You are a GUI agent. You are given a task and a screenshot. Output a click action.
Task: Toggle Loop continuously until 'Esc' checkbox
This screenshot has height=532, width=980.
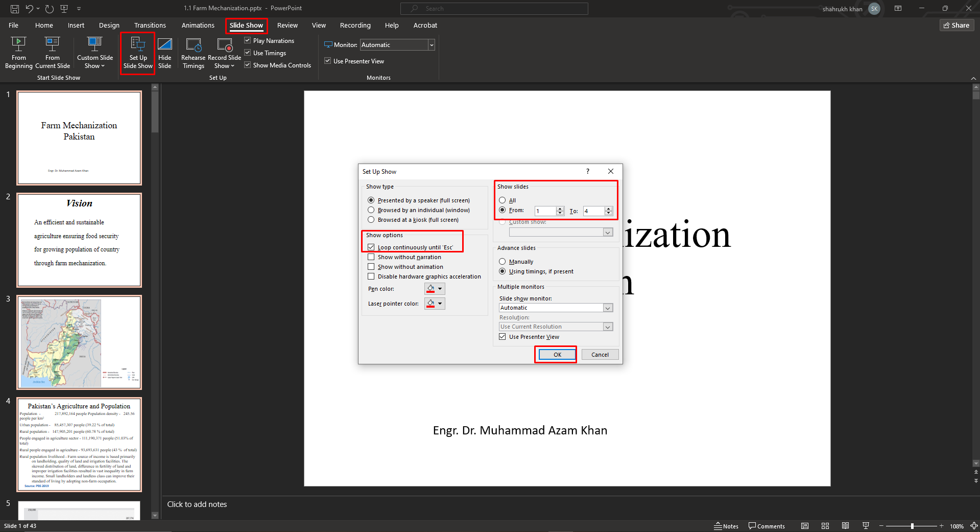pos(371,247)
